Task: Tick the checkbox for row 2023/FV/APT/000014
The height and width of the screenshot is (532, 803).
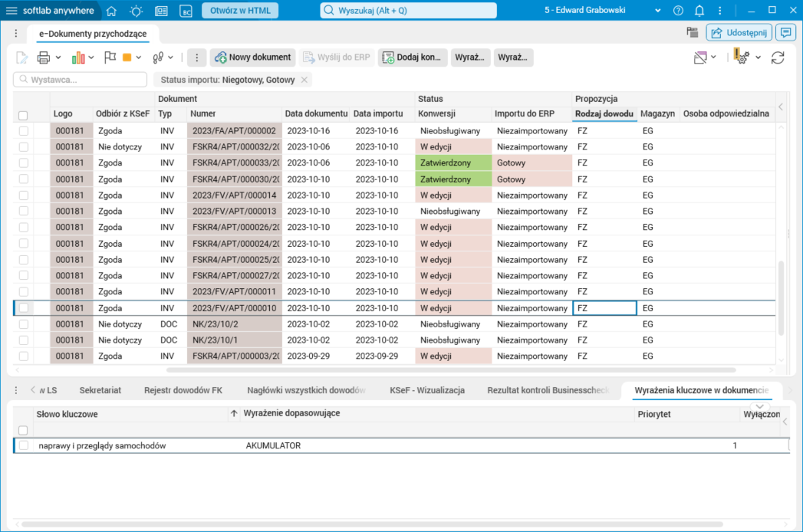Action: pos(24,195)
